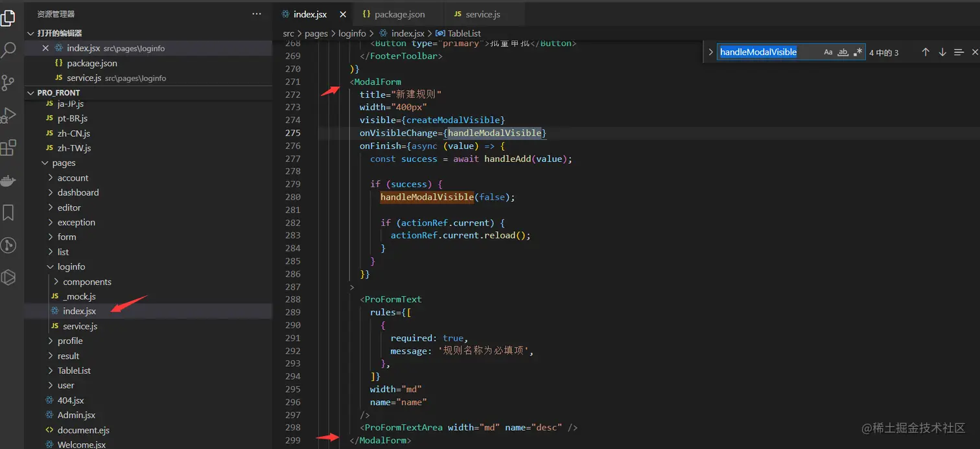Open zh-CN.js in the file tree
980x449 pixels.
click(73, 133)
